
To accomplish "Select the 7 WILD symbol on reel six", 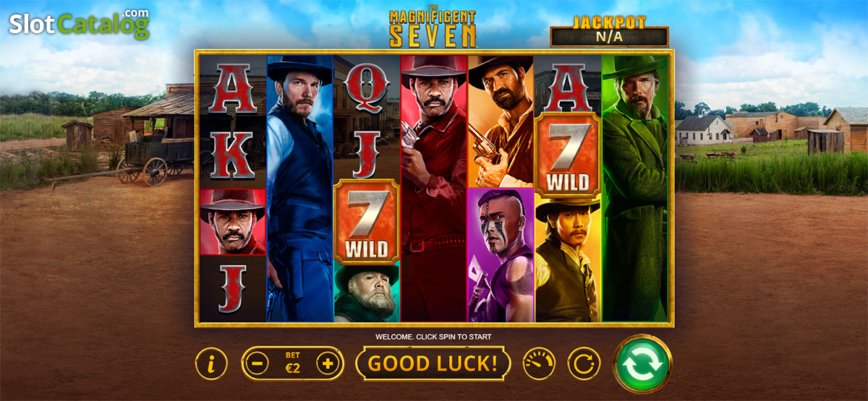I will [x=568, y=155].
